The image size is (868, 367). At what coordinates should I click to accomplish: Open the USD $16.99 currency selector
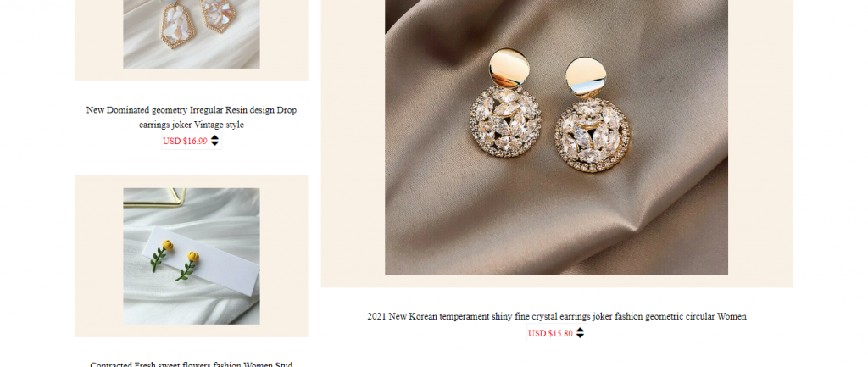point(192,142)
